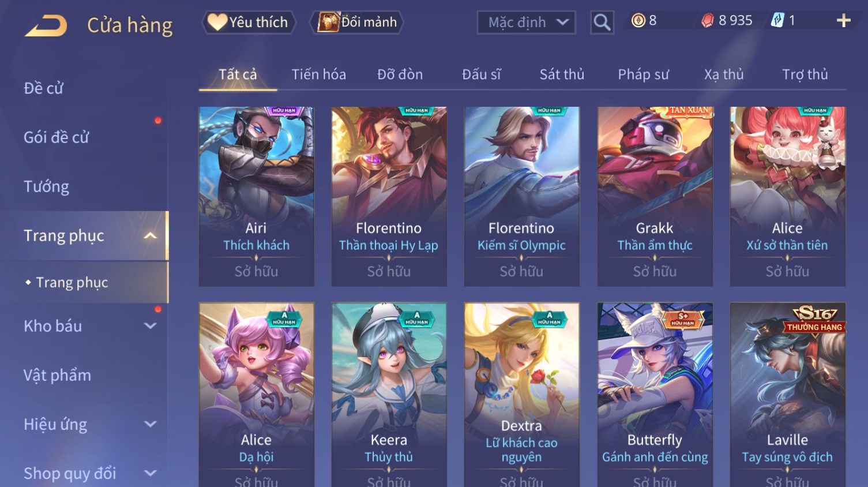Tap the blue ticket balance icon
The width and height of the screenshot is (868, 487).
pyautogui.click(x=777, y=21)
